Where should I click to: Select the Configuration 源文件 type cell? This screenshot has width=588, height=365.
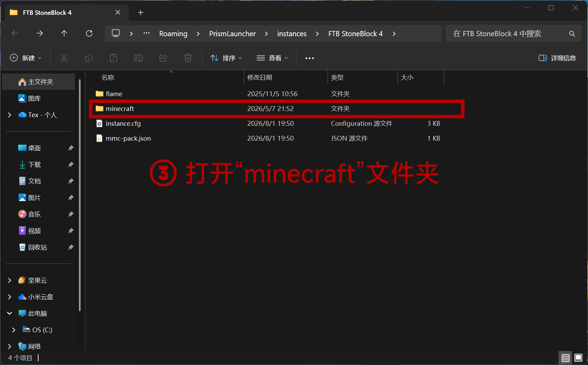click(362, 123)
